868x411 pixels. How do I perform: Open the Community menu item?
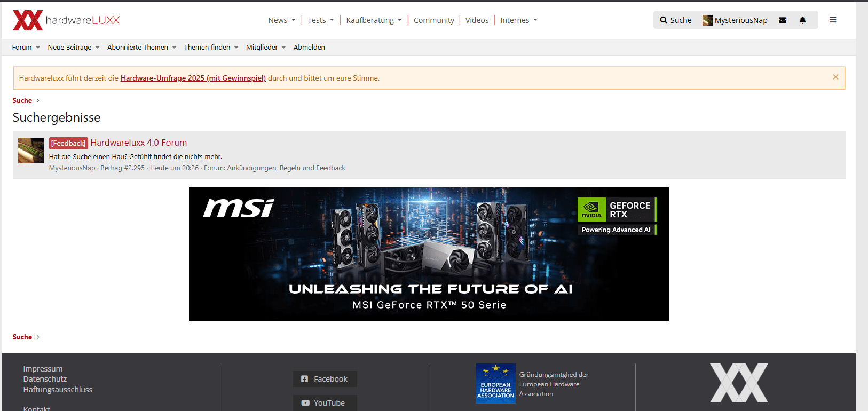[x=434, y=20]
